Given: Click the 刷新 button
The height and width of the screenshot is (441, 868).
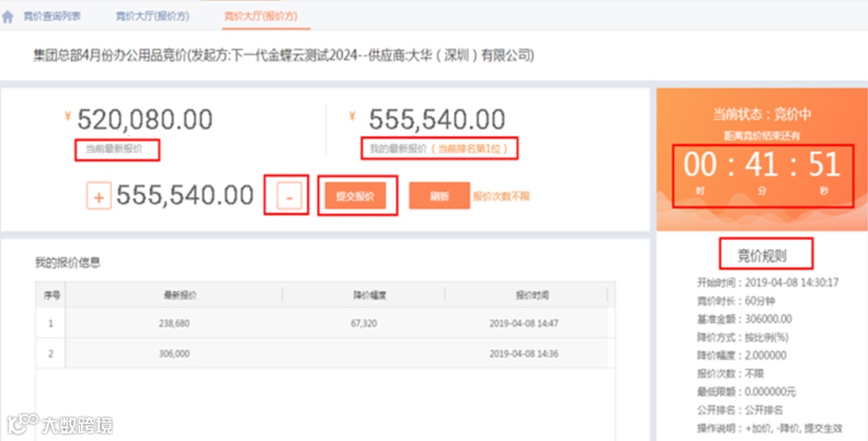Looking at the screenshot, I should 439,196.
